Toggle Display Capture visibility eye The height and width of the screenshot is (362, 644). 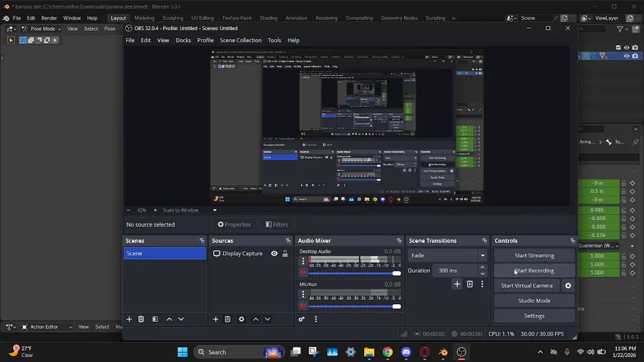coord(274,254)
